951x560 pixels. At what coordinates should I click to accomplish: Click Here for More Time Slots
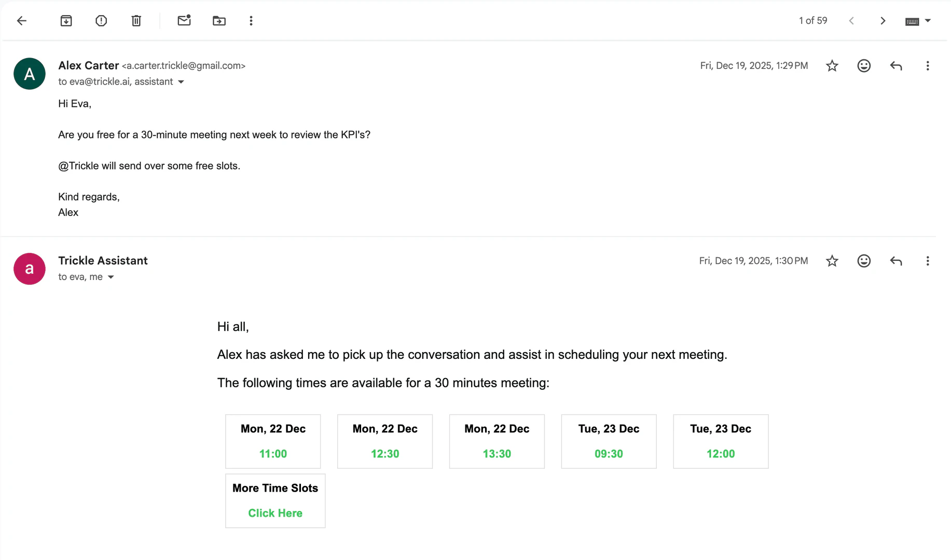point(275,513)
